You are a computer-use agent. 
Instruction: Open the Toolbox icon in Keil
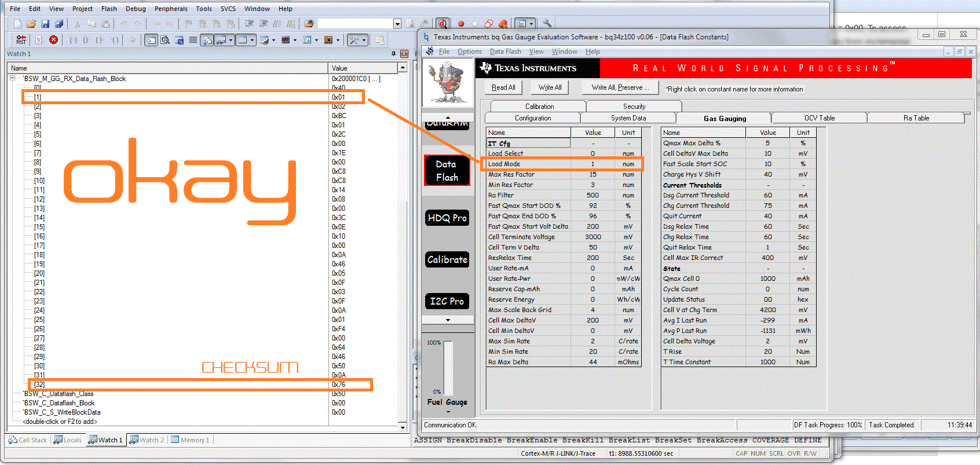click(353, 40)
